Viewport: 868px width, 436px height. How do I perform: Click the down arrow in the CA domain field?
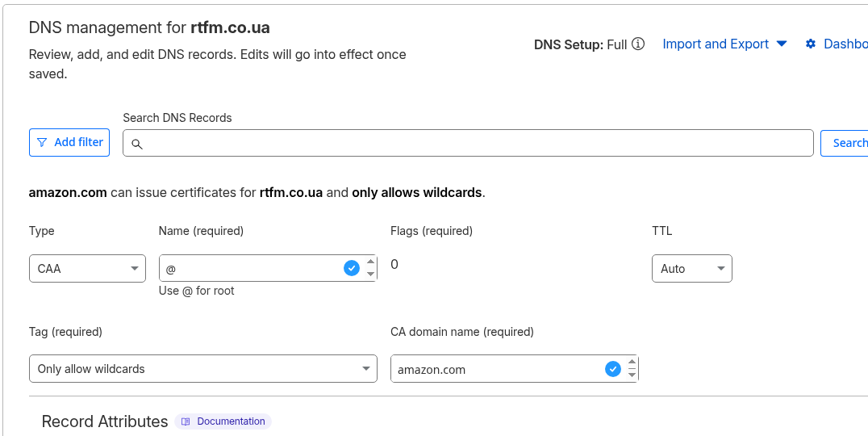pos(632,375)
